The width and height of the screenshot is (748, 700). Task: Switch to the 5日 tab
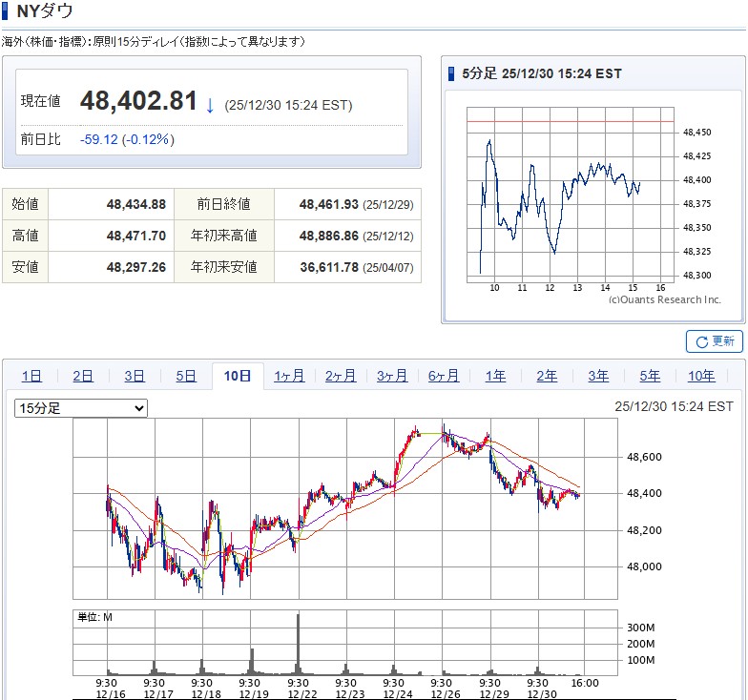(x=186, y=376)
